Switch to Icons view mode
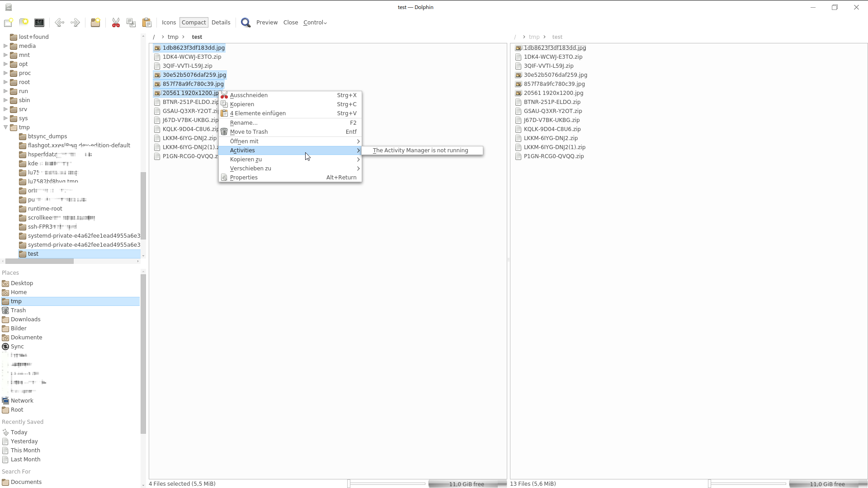This screenshot has height=488, width=868. click(169, 23)
